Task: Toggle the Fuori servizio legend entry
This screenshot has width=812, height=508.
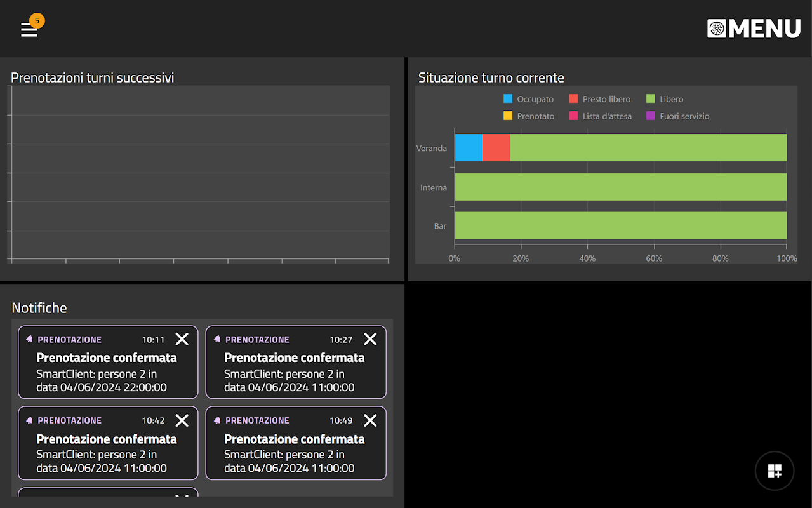Action: (677, 116)
